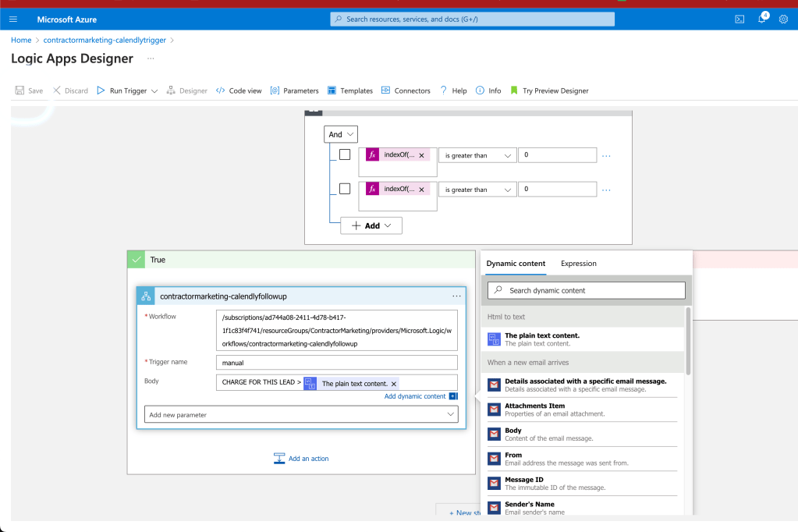The width and height of the screenshot is (798, 532).
Task: Open Help from the toolbar
Action: (x=453, y=90)
